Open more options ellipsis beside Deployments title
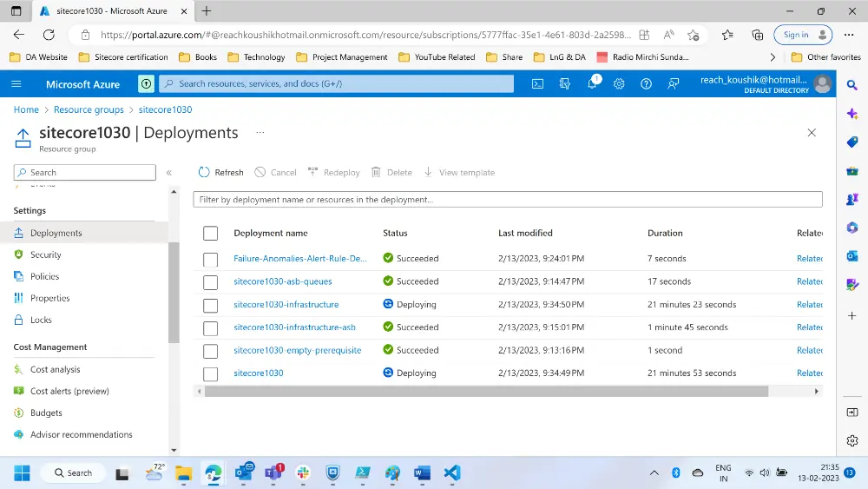The height and width of the screenshot is (489, 868). point(260,132)
